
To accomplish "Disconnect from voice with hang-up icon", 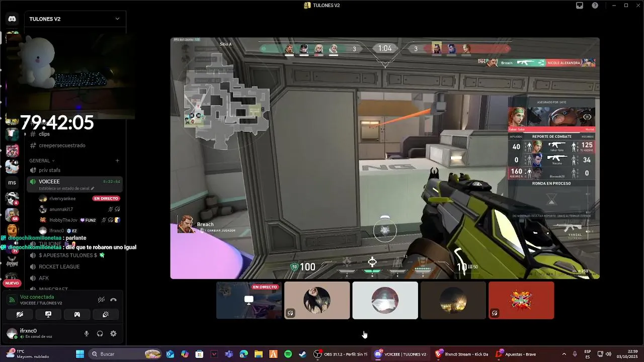I will coord(113,300).
